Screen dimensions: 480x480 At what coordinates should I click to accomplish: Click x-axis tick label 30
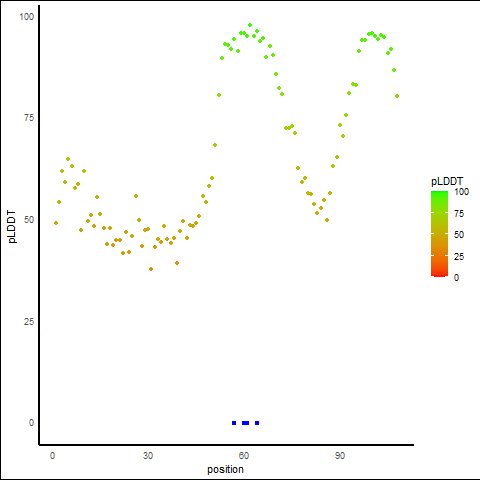pos(148,456)
